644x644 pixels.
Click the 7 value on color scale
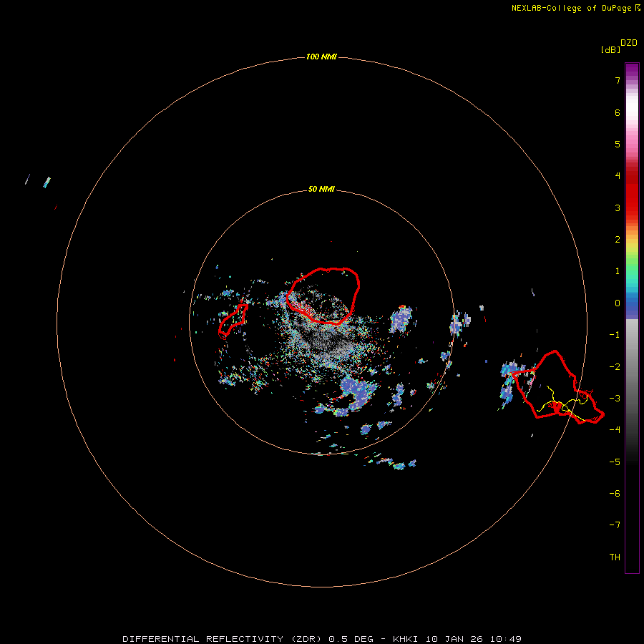(618, 80)
